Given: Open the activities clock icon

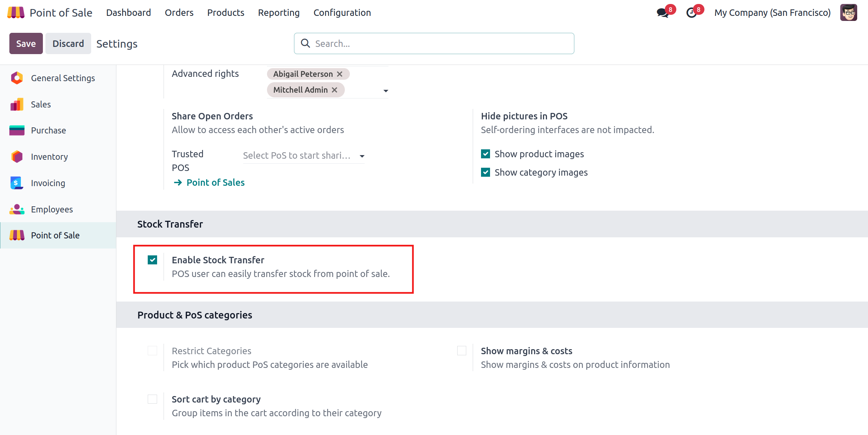Looking at the screenshot, I should coord(691,13).
